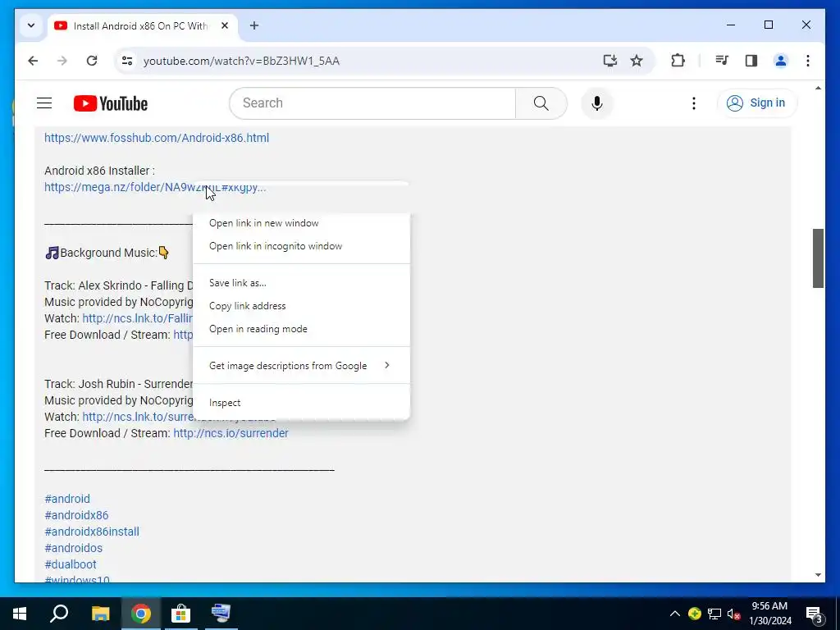Open the notification center icon
The image size is (840, 630).
click(815, 614)
